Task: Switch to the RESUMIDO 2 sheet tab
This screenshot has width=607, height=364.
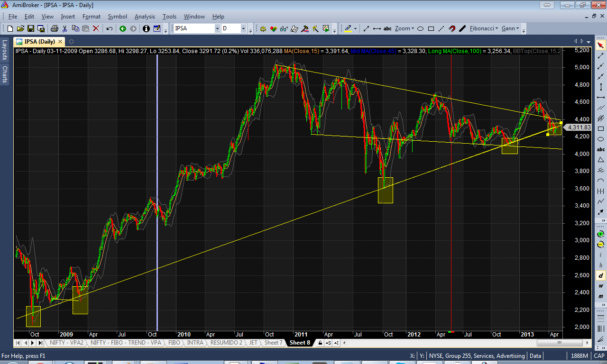Action: 226,342
